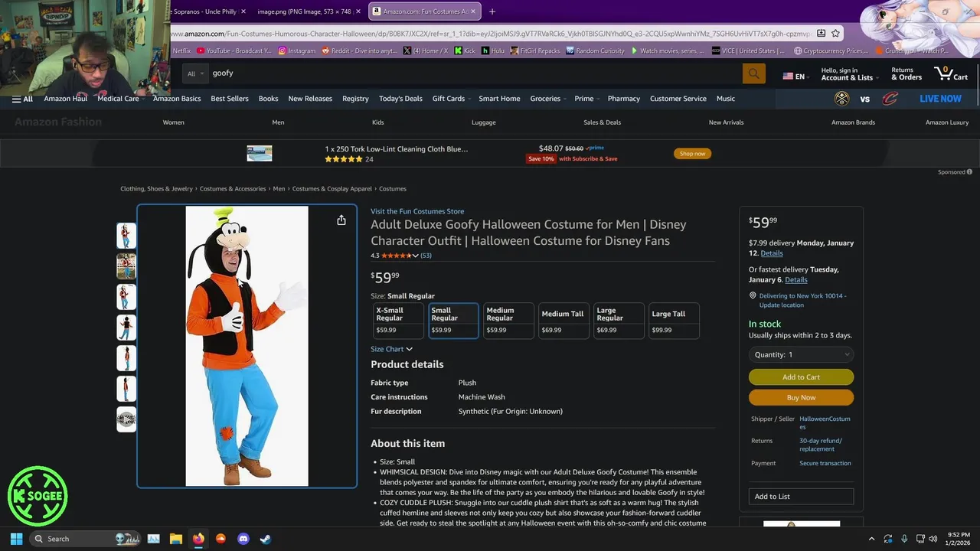Select size X-Small Regular
The height and width of the screenshot is (551, 980).
pos(398,320)
